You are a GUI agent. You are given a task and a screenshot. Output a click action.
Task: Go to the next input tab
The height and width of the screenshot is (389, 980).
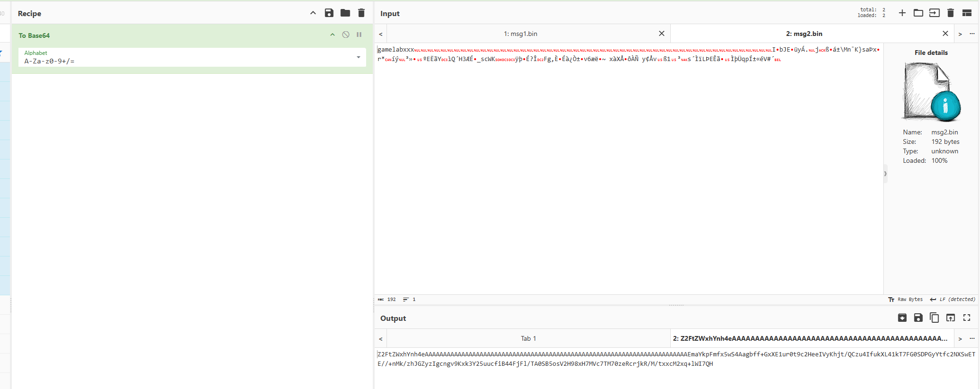click(x=960, y=34)
